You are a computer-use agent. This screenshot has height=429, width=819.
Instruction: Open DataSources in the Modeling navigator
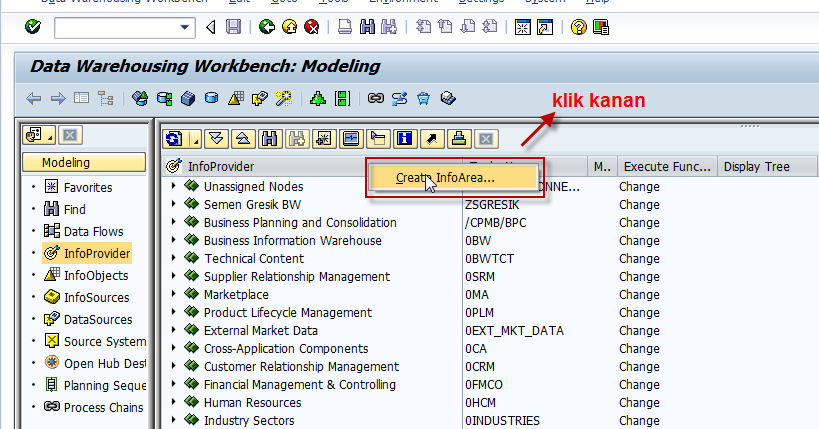tap(98, 319)
